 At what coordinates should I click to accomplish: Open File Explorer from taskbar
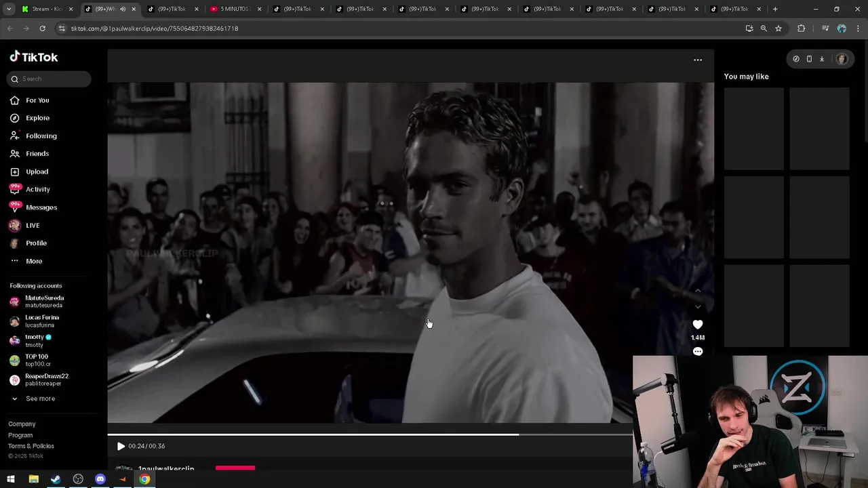[33, 479]
